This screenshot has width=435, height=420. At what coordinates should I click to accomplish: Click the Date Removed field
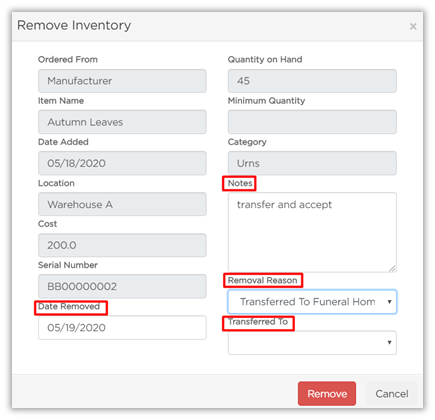pos(122,327)
